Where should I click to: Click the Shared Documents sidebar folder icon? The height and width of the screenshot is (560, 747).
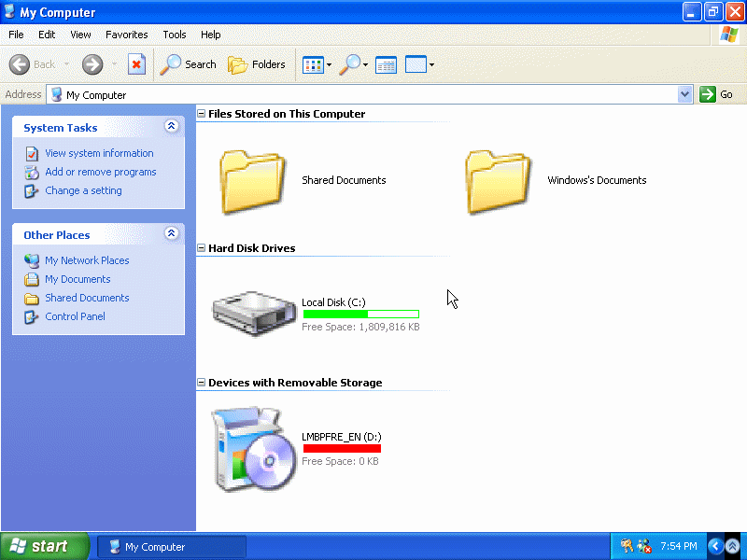32,299
